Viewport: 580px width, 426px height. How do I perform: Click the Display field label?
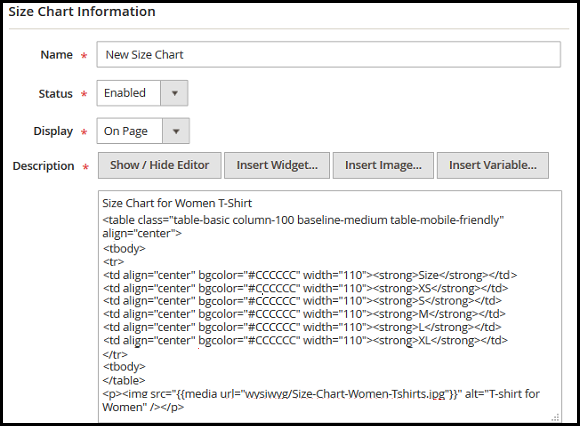click(x=53, y=131)
